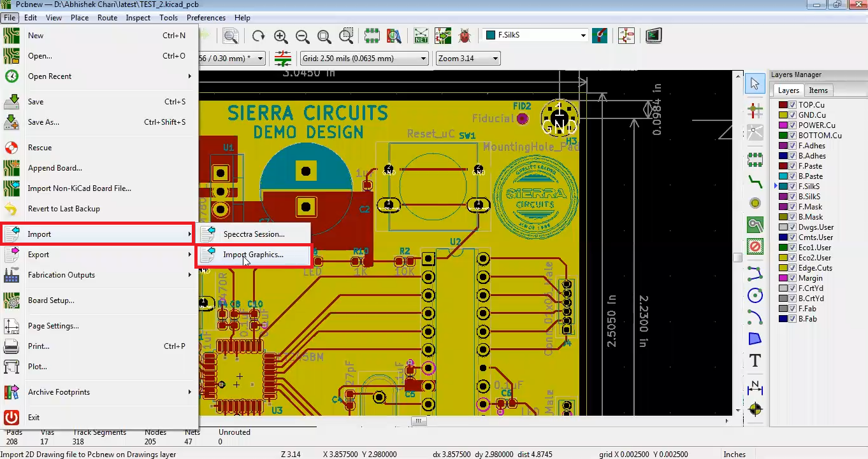Open the F.SilkS active layer dropdown
Image resolution: width=868 pixels, height=459 pixels.
pos(535,35)
